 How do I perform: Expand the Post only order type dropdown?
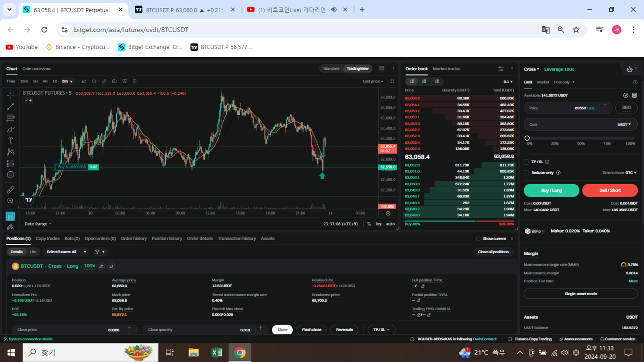coord(564,82)
